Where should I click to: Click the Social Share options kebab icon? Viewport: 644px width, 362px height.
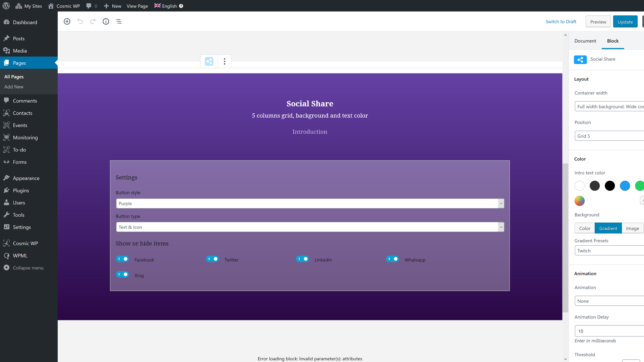pos(224,61)
